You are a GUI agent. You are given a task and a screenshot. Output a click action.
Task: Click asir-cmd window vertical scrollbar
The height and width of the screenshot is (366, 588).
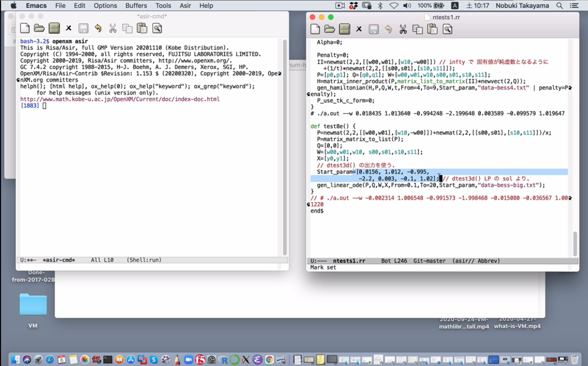[x=285, y=147]
